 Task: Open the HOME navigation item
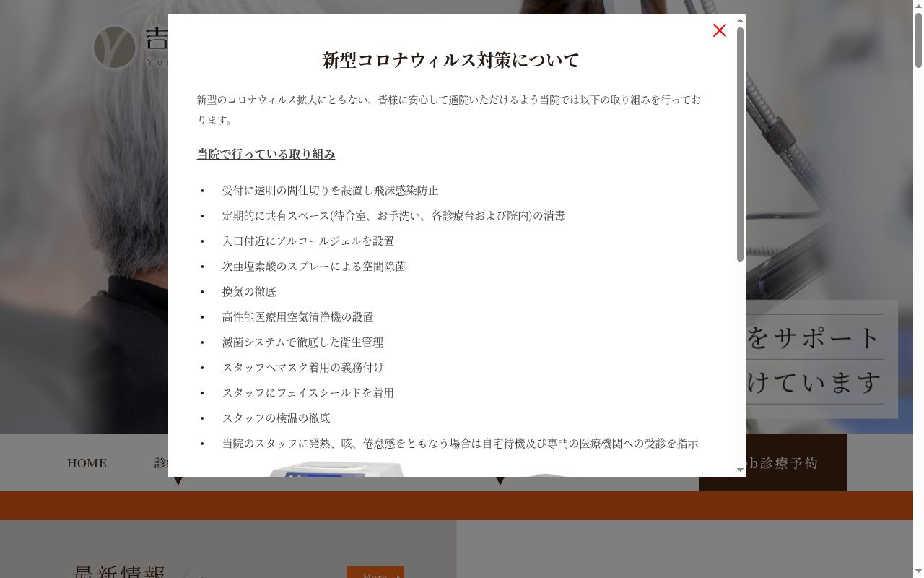point(87,463)
